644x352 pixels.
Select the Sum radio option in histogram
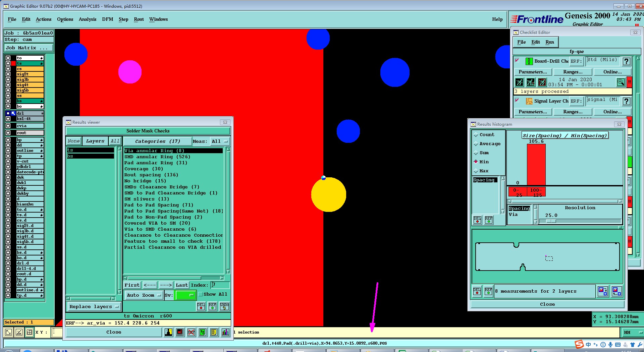click(x=476, y=153)
